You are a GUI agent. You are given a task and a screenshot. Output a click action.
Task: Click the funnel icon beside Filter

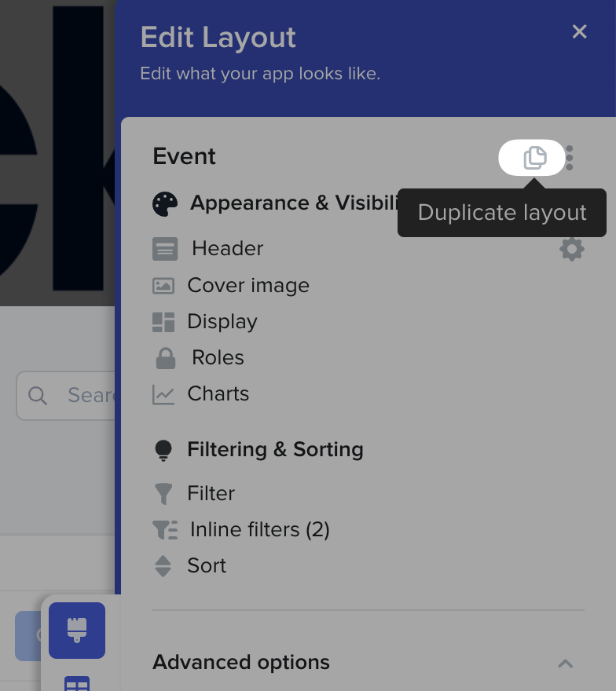pos(163,494)
